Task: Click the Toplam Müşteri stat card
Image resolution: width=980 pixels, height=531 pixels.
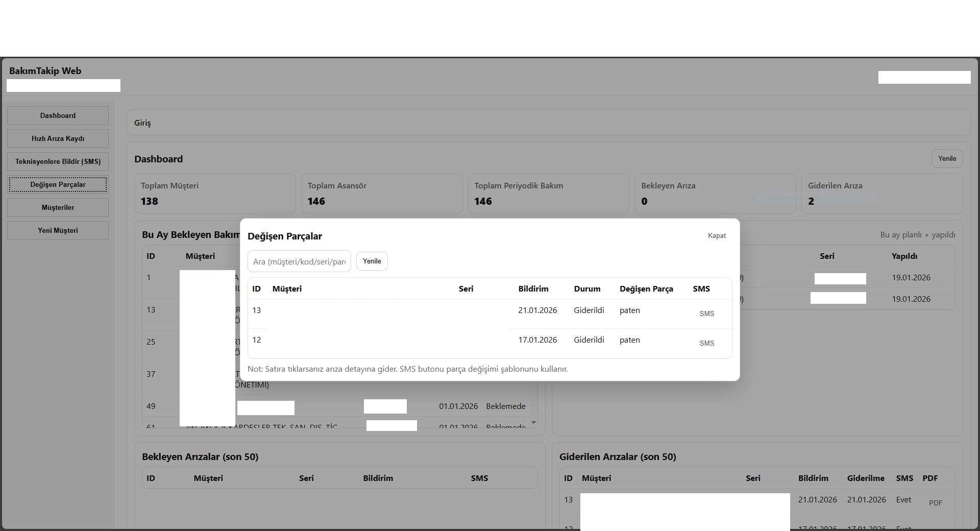Action: pyautogui.click(x=214, y=194)
